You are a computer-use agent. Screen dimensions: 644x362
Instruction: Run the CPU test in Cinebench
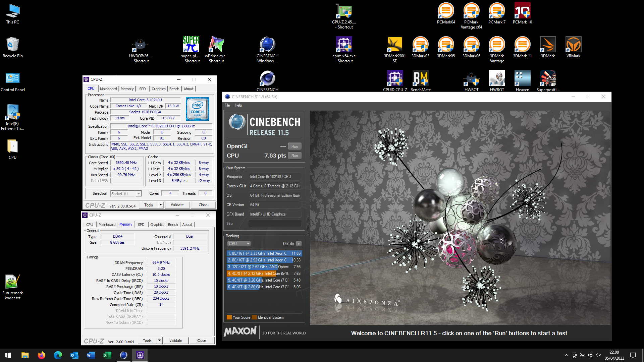[295, 156]
